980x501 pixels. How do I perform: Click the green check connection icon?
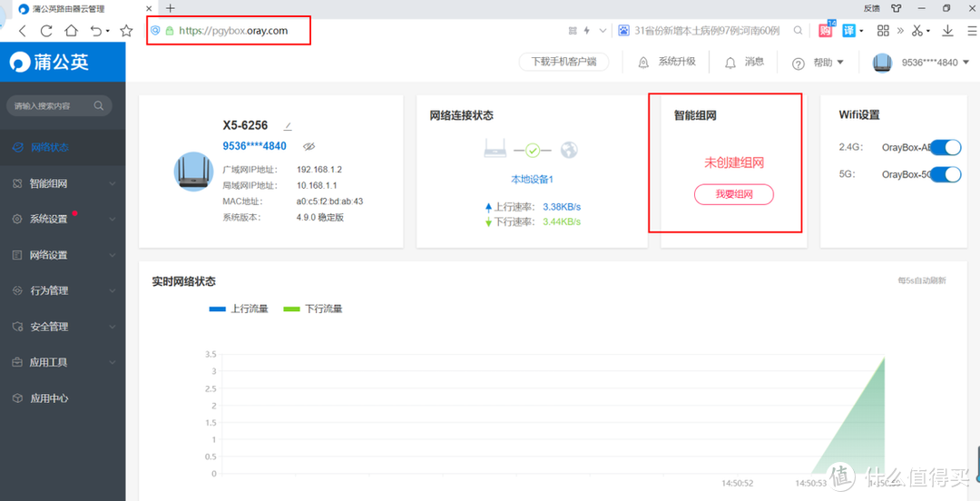(x=533, y=150)
